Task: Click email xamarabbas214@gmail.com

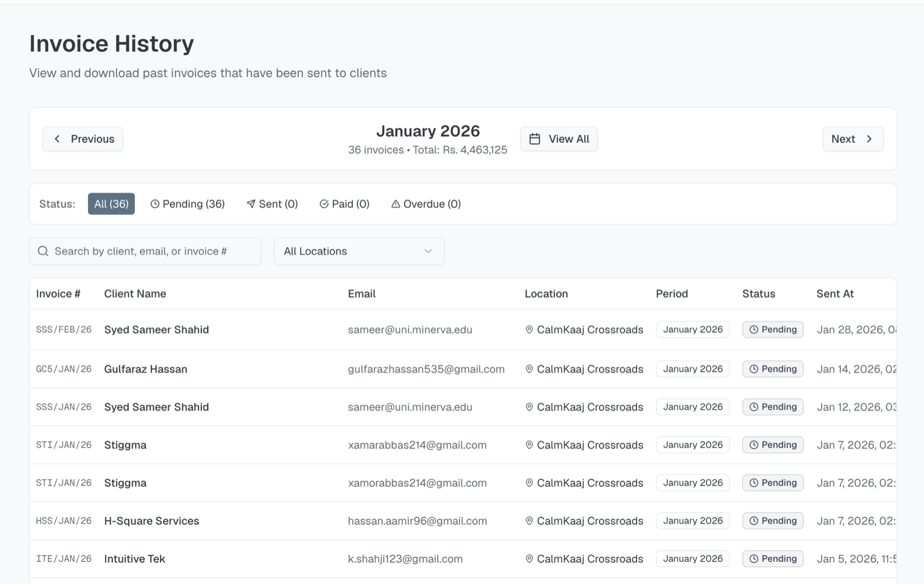Action: click(x=417, y=445)
